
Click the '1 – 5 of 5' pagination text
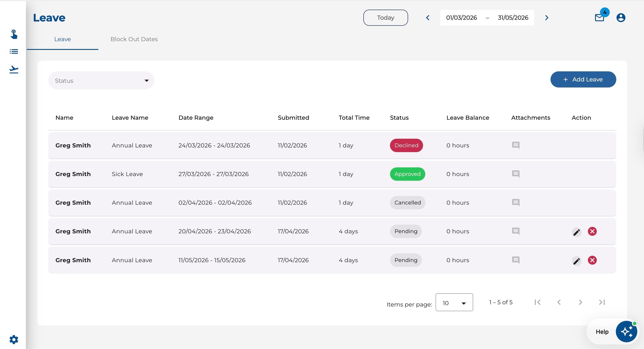(x=500, y=302)
